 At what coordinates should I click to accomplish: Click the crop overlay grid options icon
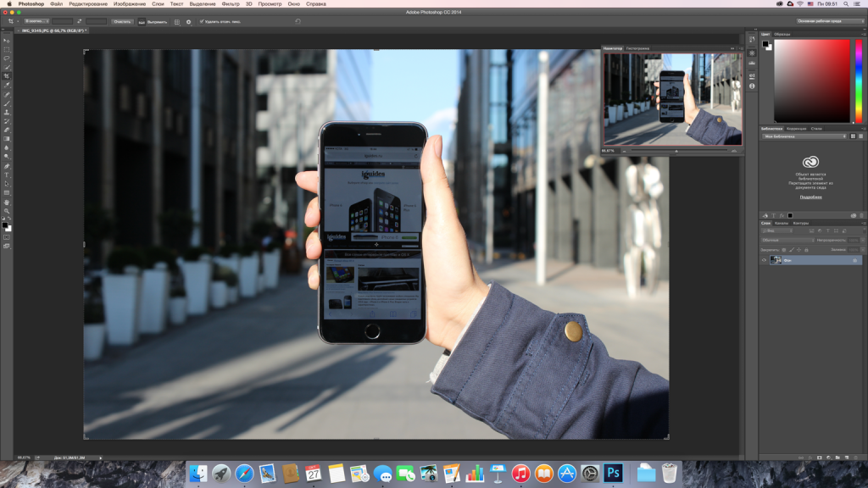click(177, 21)
